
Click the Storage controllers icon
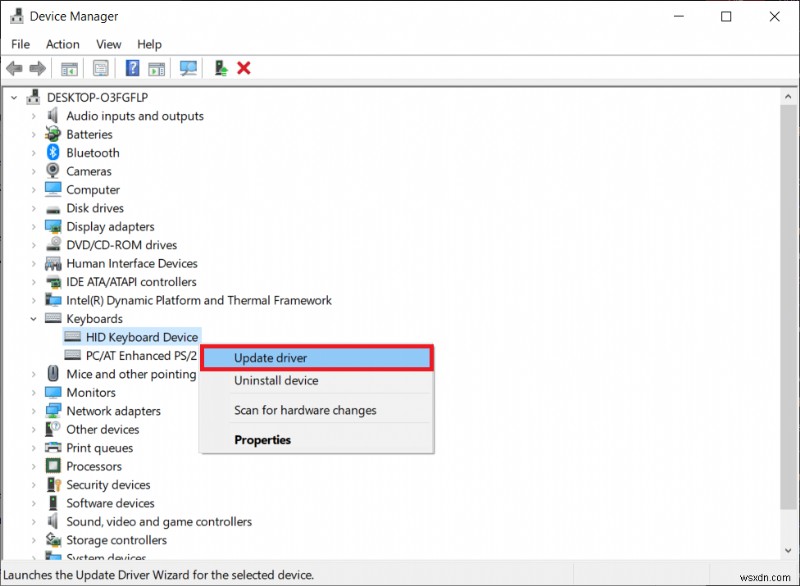click(x=53, y=540)
